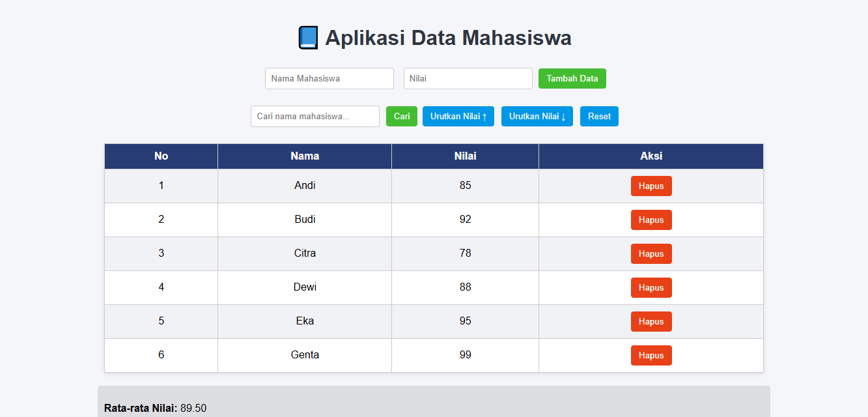
Task: Remove Citra using her Hapus button
Action: tap(651, 253)
